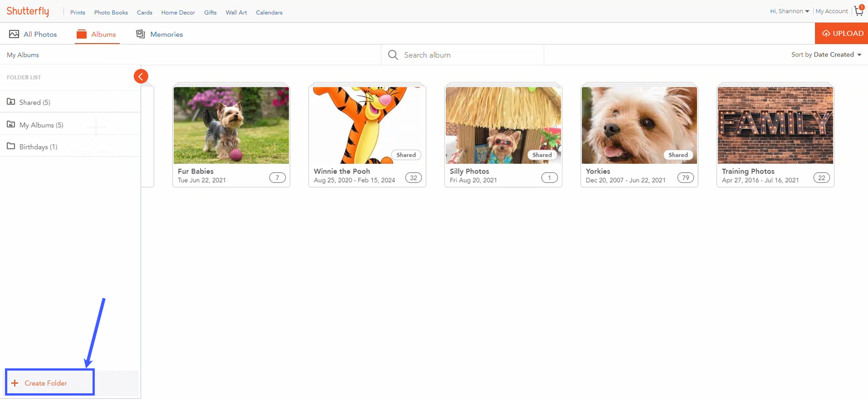Open the Sort by Date Created dropdown
Image resolution: width=868 pixels, height=401 pixels.
pos(826,54)
